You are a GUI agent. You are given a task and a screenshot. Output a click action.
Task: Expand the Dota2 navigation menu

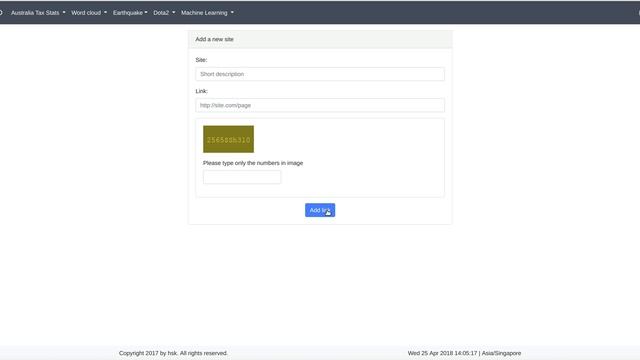click(164, 13)
